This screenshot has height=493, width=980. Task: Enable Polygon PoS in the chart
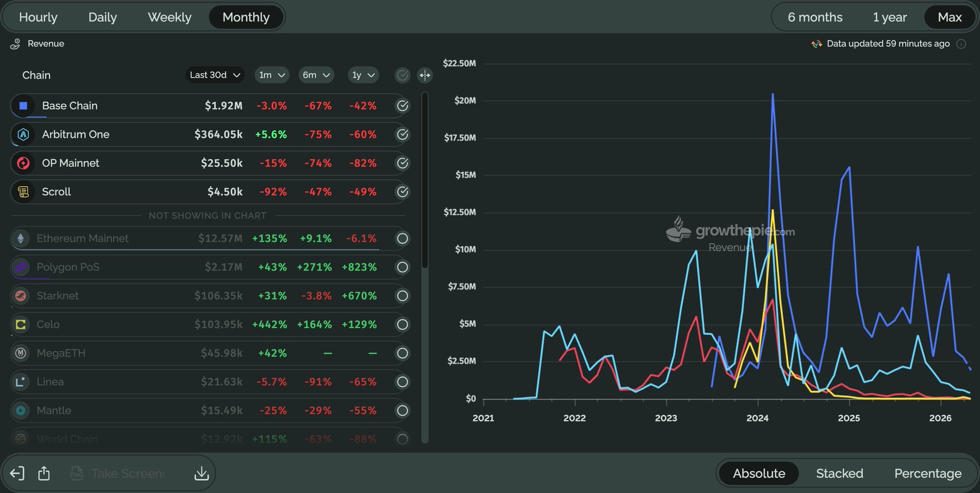pos(403,267)
